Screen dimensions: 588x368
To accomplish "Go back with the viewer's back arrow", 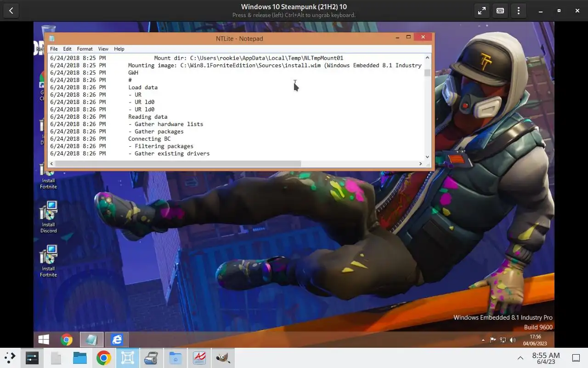I will (x=11, y=11).
